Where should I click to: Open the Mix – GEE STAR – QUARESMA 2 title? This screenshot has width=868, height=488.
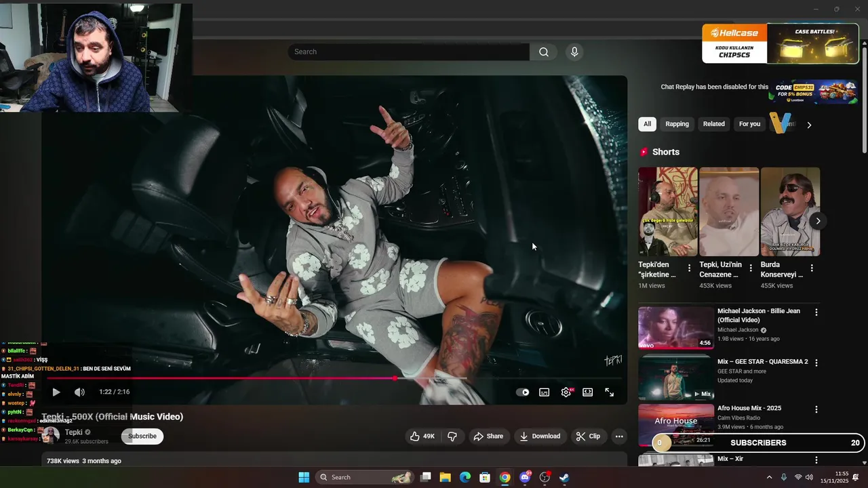tap(762, 362)
